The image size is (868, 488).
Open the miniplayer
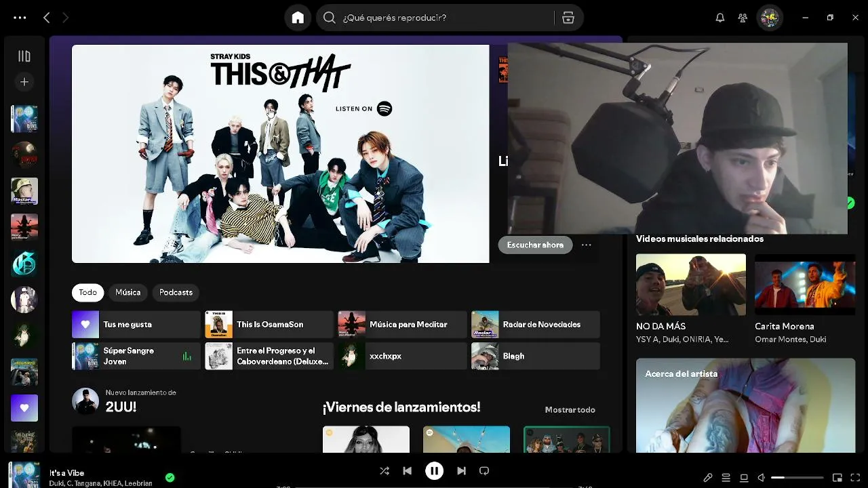coord(837,478)
